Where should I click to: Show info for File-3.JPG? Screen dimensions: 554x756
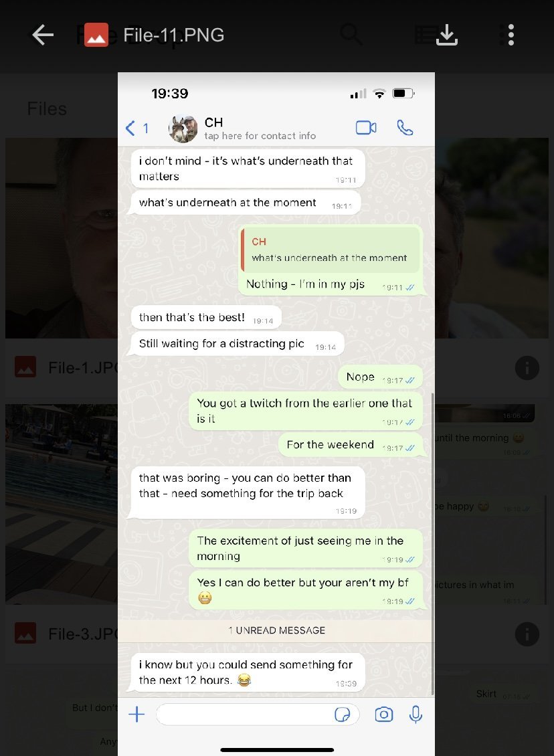(x=527, y=634)
